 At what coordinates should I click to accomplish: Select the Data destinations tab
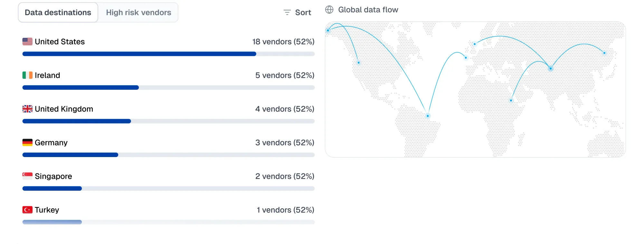click(x=58, y=12)
